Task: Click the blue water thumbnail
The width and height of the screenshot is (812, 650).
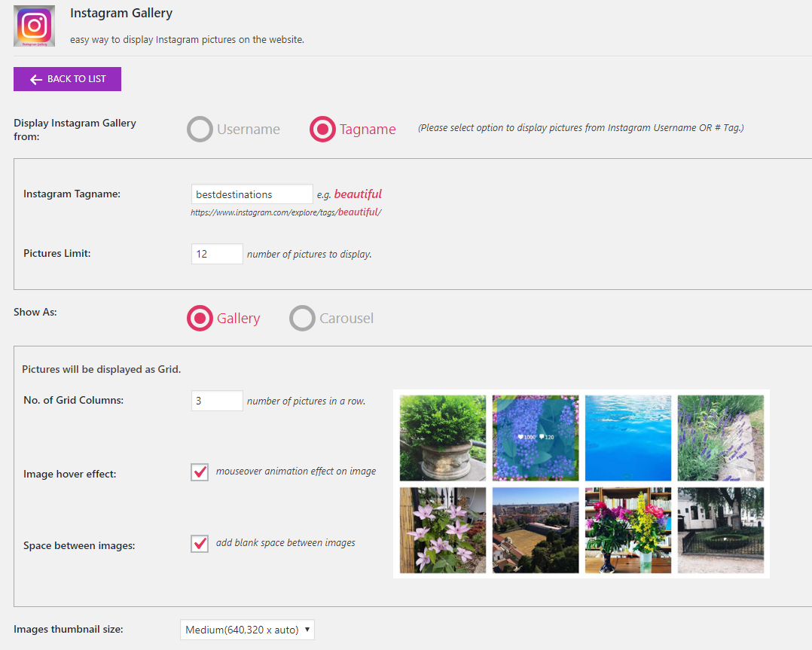Action: click(628, 438)
